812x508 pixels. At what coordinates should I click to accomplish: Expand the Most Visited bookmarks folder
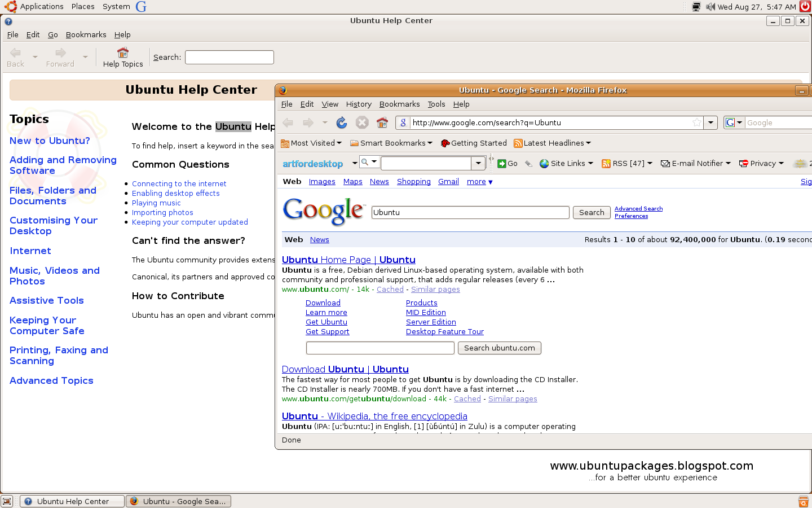(x=312, y=143)
